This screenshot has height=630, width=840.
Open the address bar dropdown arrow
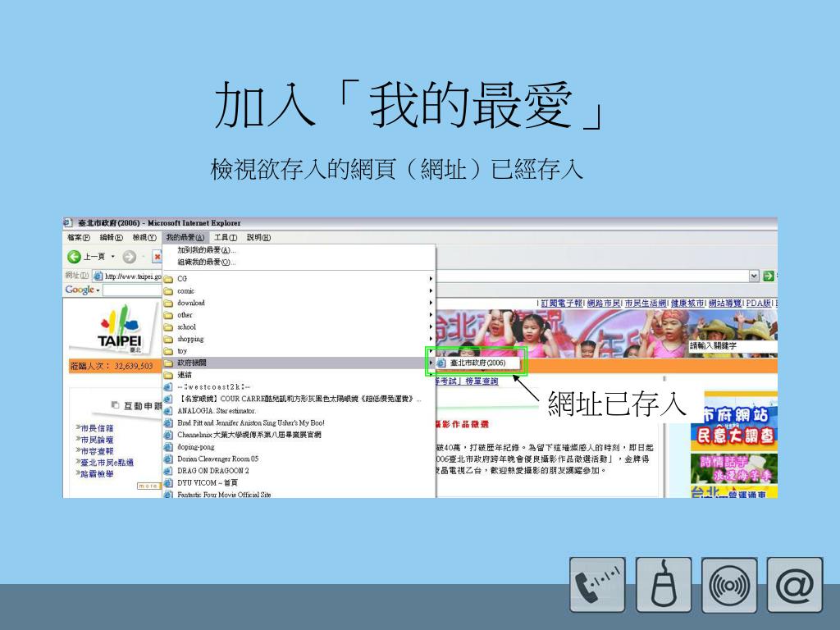pyautogui.click(x=755, y=276)
